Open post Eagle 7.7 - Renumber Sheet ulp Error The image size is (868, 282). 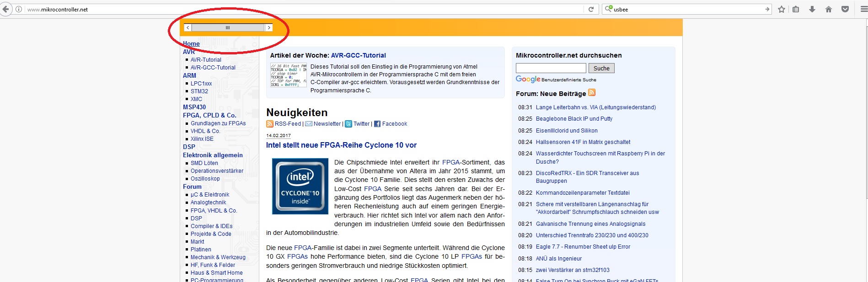[x=583, y=247]
